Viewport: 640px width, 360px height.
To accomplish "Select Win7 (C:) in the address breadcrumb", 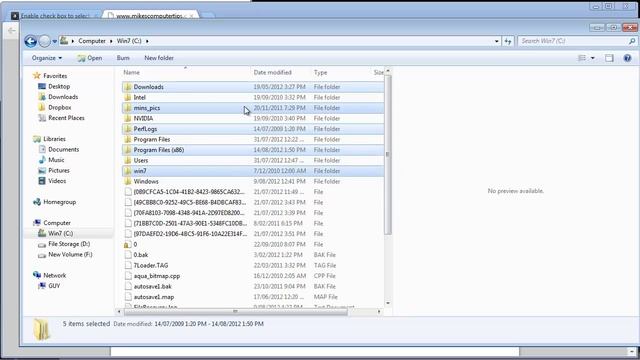I will coord(129,41).
